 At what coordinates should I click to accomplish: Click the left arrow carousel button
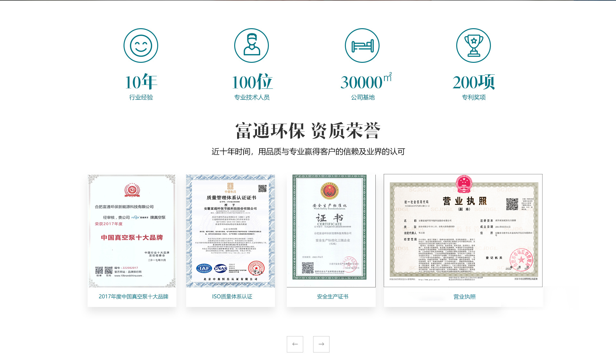point(295,344)
